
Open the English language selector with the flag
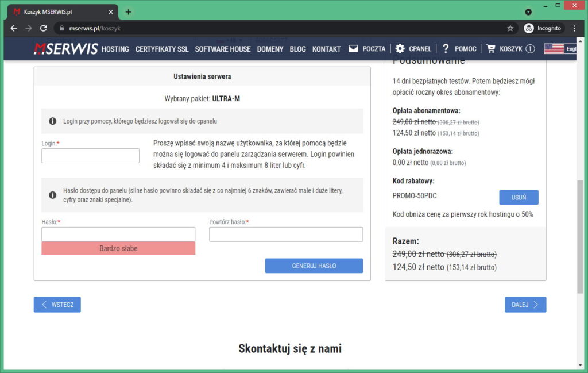[x=553, y=49]
